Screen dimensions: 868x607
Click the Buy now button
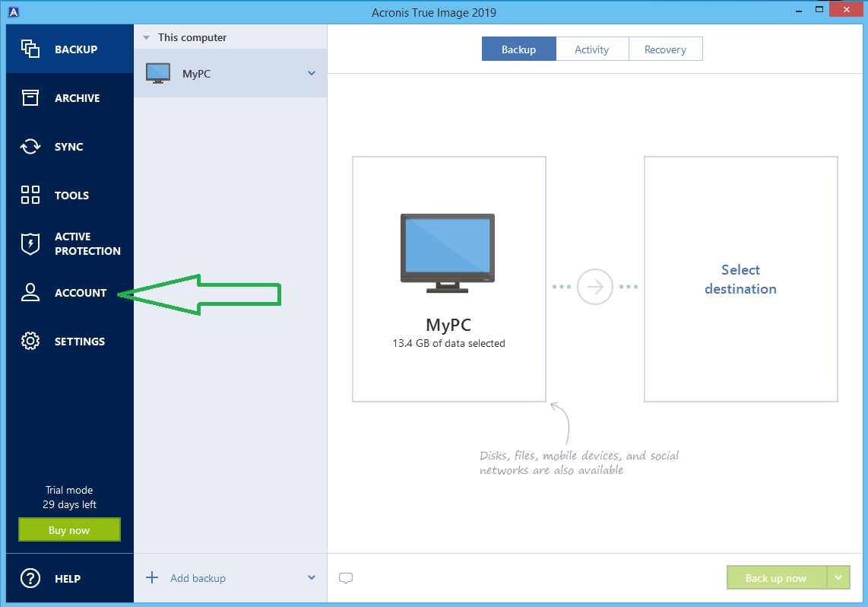coord(69,530)
